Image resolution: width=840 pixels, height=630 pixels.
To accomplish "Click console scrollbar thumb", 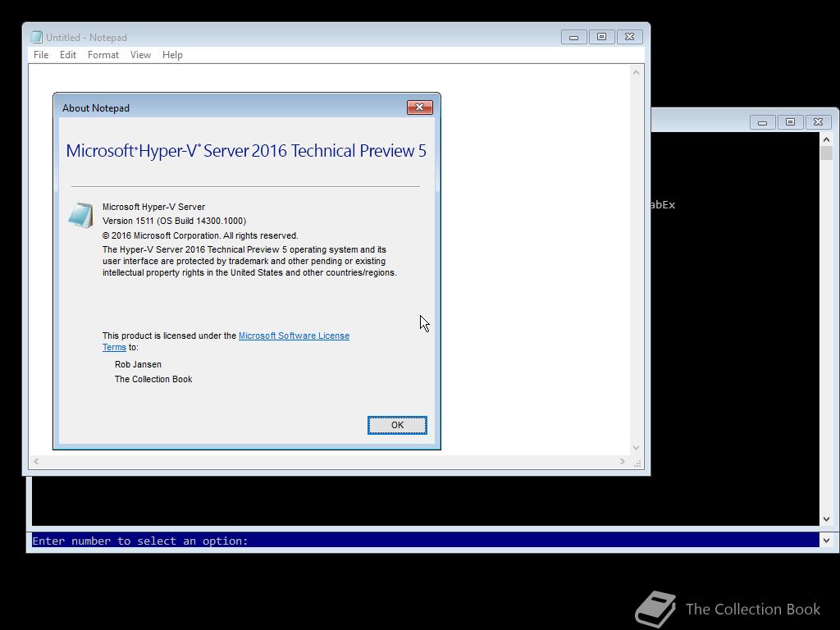I will pyautogui.click(x=826, y=153).
